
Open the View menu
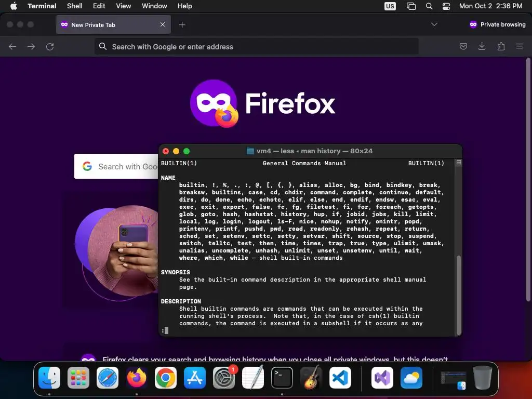(124, 6)
